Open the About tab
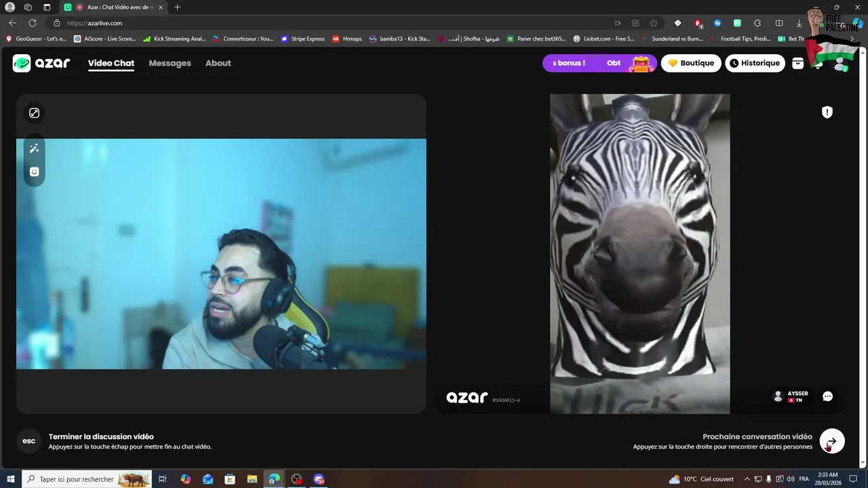The image size is (868, 488). click(218, 63)
